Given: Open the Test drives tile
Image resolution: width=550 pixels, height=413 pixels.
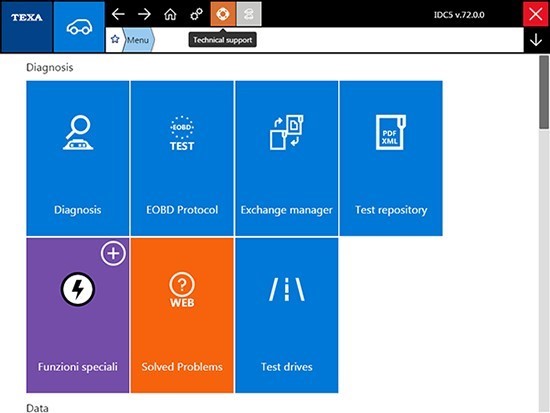Looking at the screenshot, I should point(287,315).
